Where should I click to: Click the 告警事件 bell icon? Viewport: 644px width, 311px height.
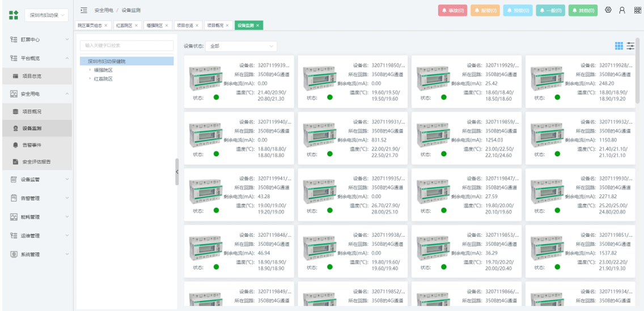[x=15, y=145]
